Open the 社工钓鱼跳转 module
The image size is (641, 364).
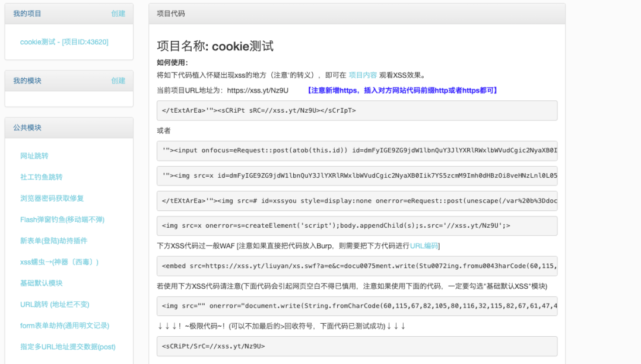click(42, 177)
